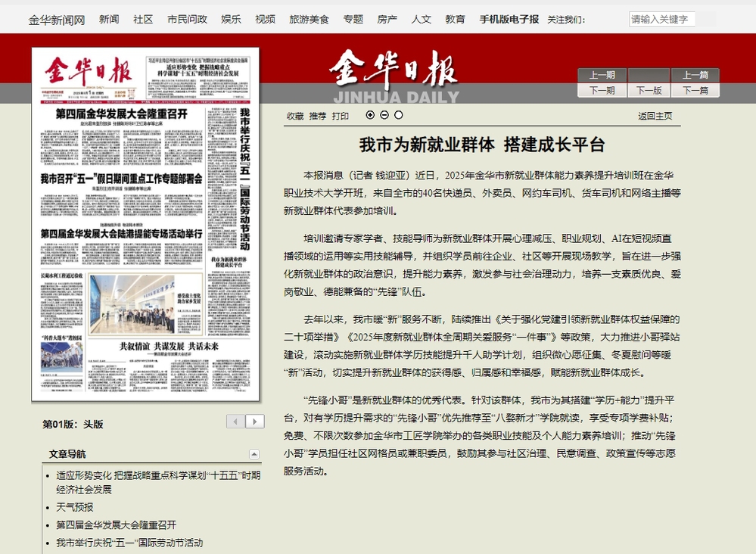Click the zoom out (minus) font icon
Image resolution: width=756 pixels, height=554 pixels.
click(384, 115)
